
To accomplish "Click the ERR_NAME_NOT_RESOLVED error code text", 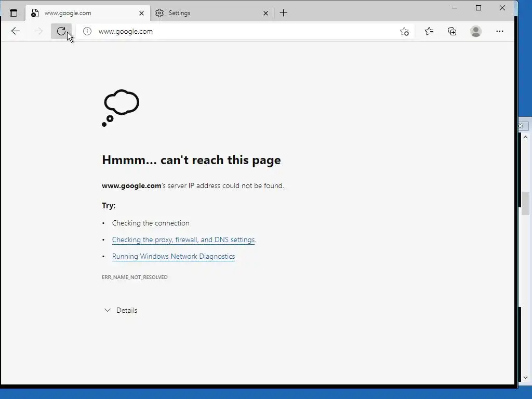I will pos(135,277).
